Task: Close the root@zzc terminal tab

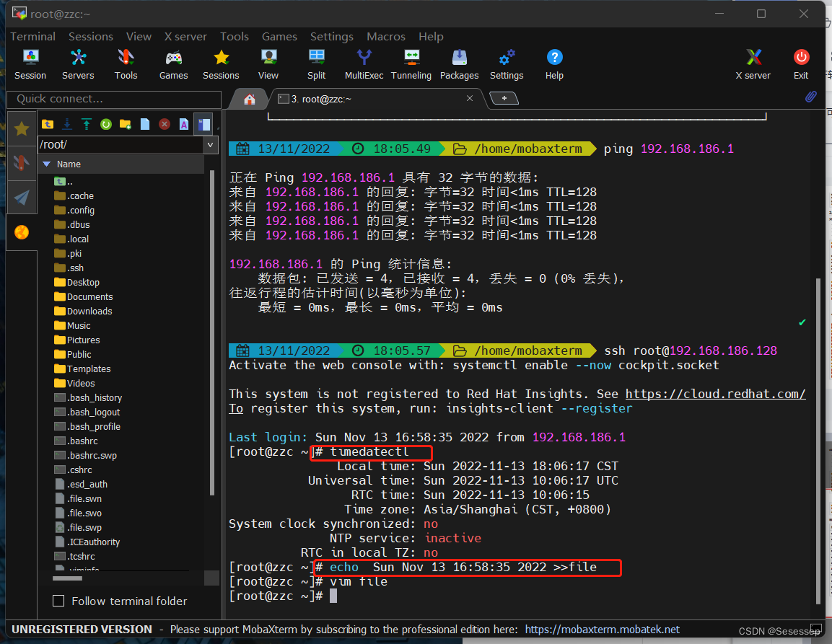Action: tap(470, 98)
